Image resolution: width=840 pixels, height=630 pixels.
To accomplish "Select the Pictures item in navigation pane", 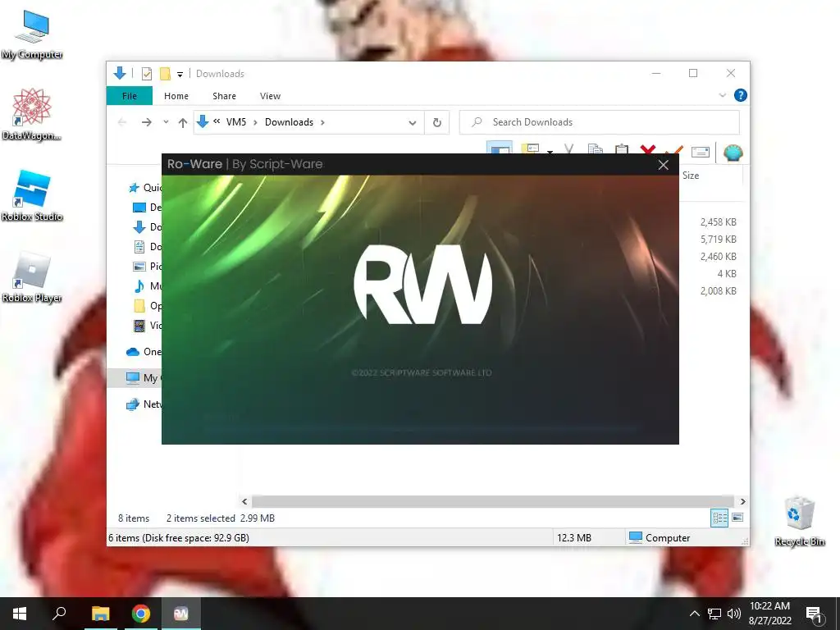I will (x=147, y=267).
